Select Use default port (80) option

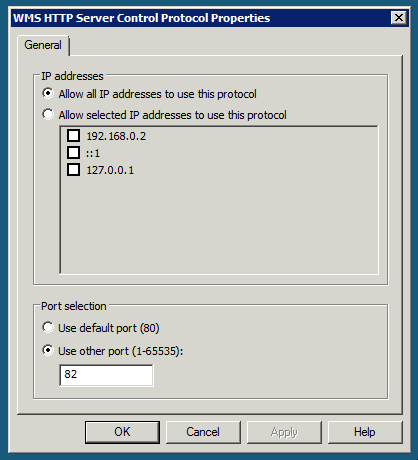pos(48,328)
